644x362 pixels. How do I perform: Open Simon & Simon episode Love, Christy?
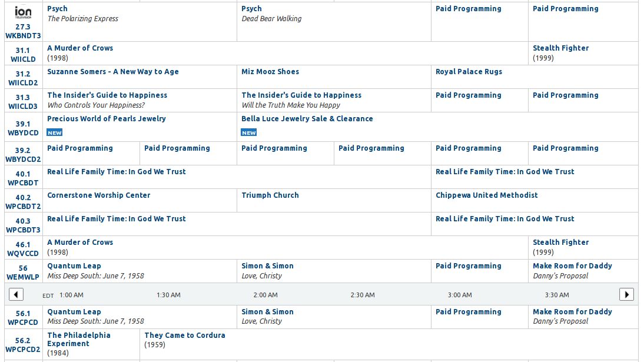[267, 266]
